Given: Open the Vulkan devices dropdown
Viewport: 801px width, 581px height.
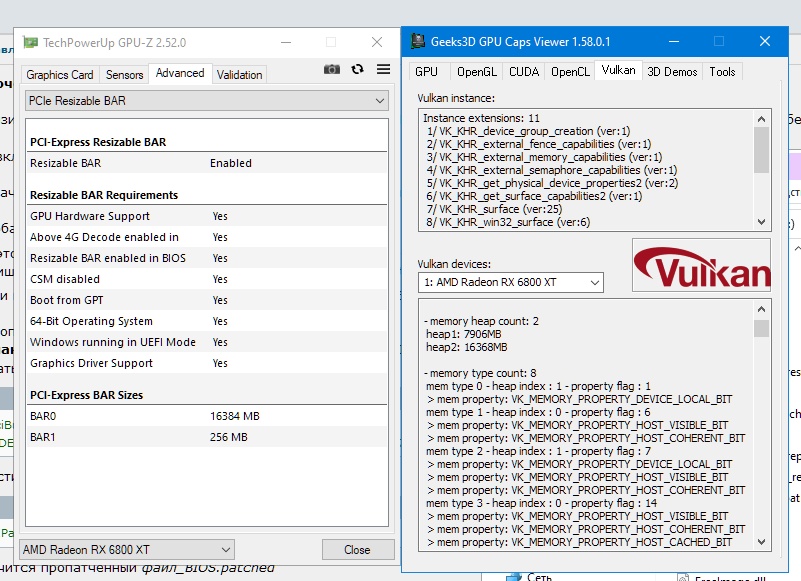Looking at the screenshot, I should point(510,282).
